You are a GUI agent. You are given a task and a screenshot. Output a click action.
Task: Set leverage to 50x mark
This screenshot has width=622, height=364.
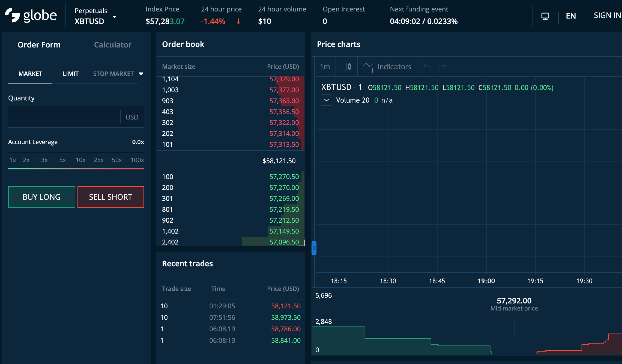coord(117,160)
